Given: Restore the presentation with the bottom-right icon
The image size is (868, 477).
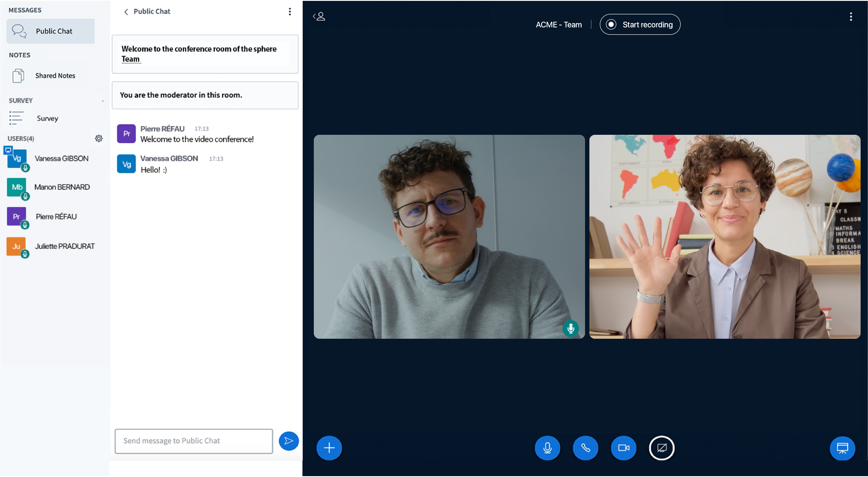Looking at the screenshot, I should pos(842,448).
